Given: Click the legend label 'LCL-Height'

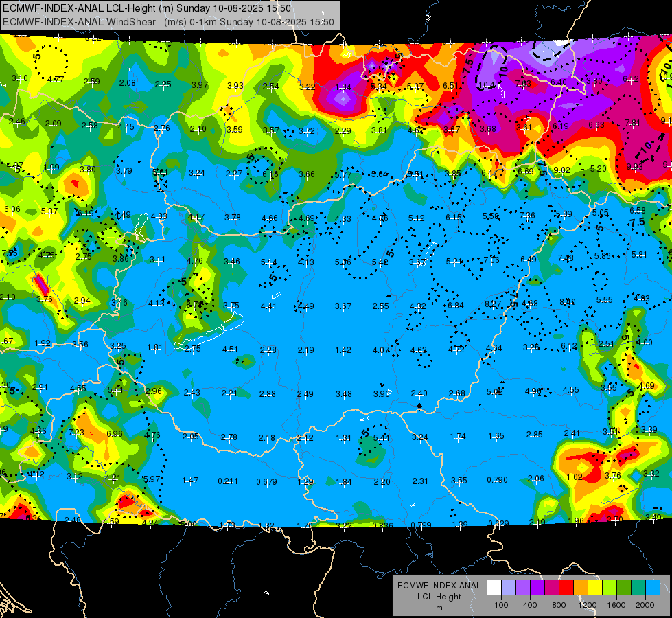Looking at the screenshot, I should coord(439,597).
